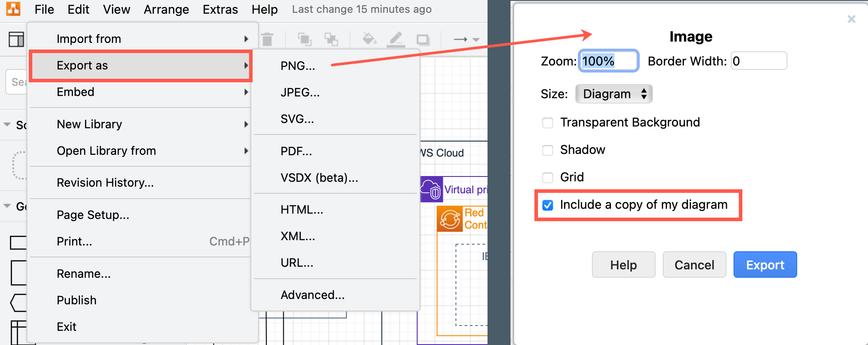Open the Extras menu
Image resolution: width=868 pixels, height=345 pixels.
point(220,9)
